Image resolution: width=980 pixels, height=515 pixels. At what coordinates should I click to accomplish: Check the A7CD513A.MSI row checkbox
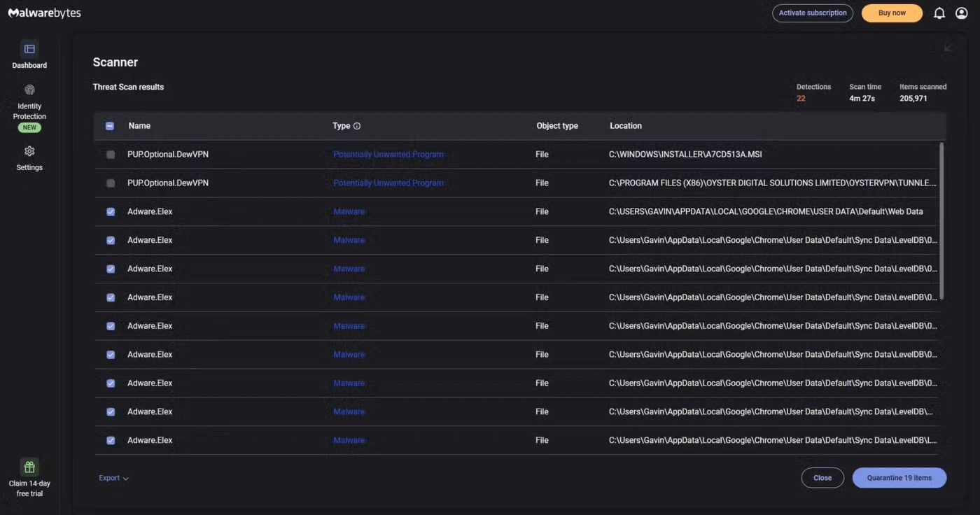(x=111, y=155)
